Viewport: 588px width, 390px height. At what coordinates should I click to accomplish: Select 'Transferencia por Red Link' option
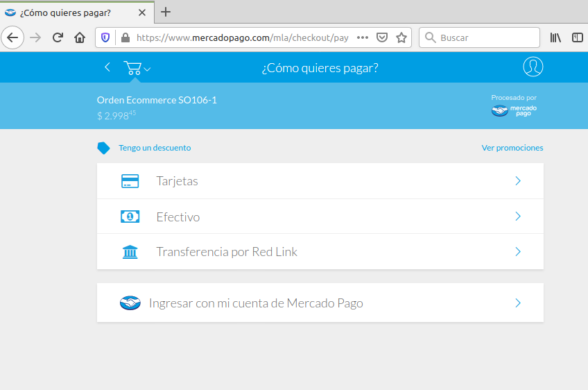[320, 251]
